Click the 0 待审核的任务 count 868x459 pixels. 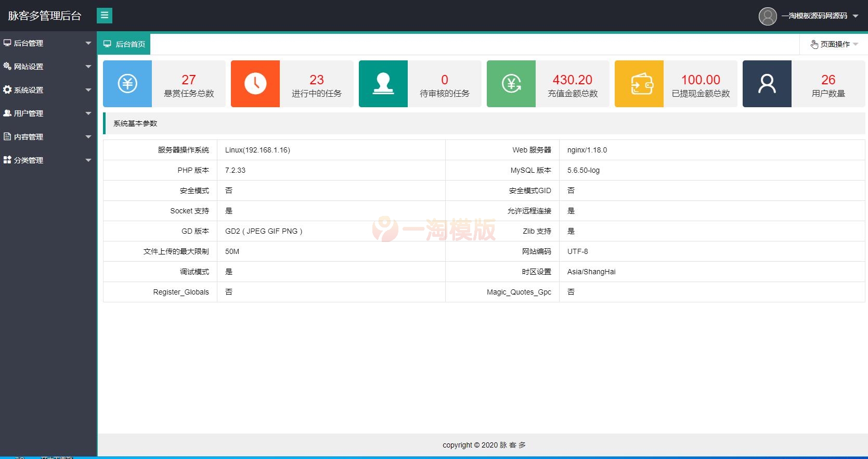445,80
